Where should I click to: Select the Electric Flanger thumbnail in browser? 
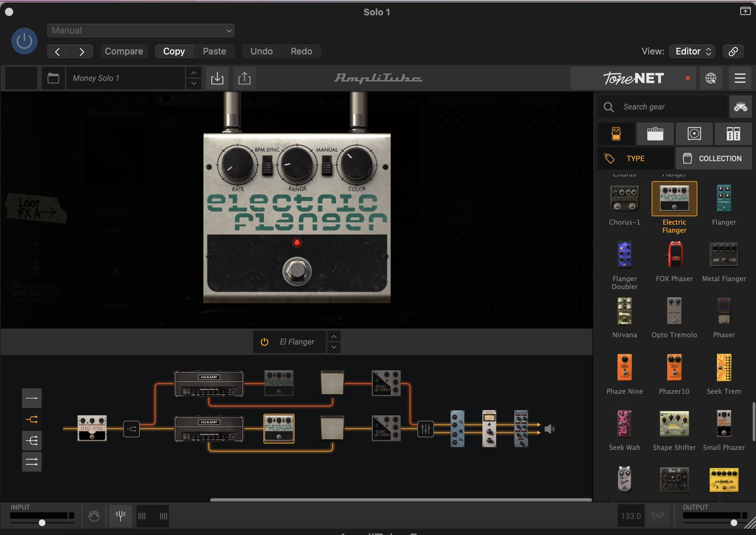(674, 199)
